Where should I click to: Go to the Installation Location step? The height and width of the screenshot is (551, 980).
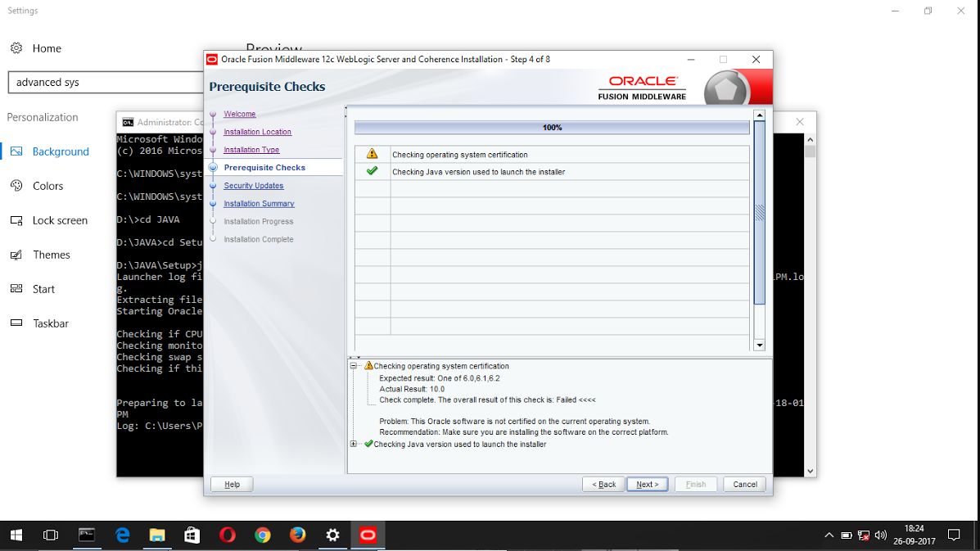point(258,132)
